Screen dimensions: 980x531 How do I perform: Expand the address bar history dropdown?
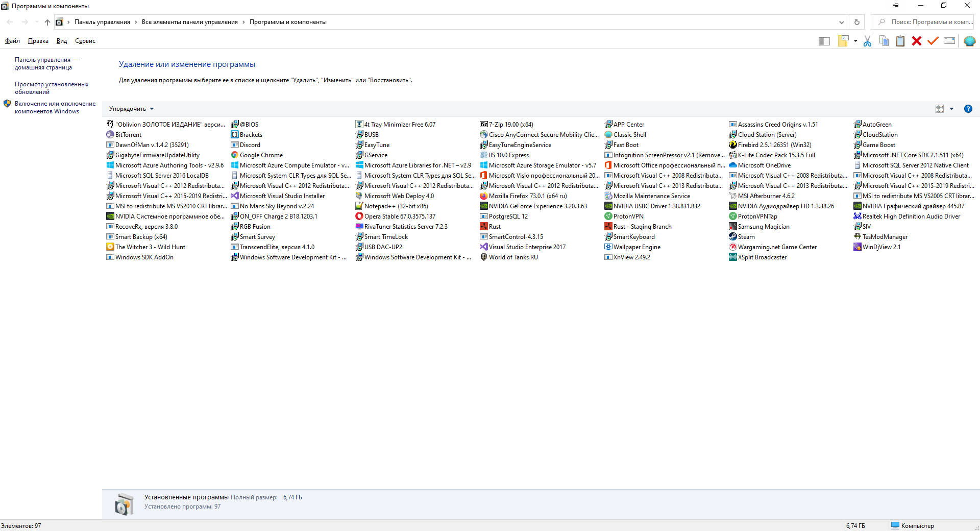[x=841, y=22]
